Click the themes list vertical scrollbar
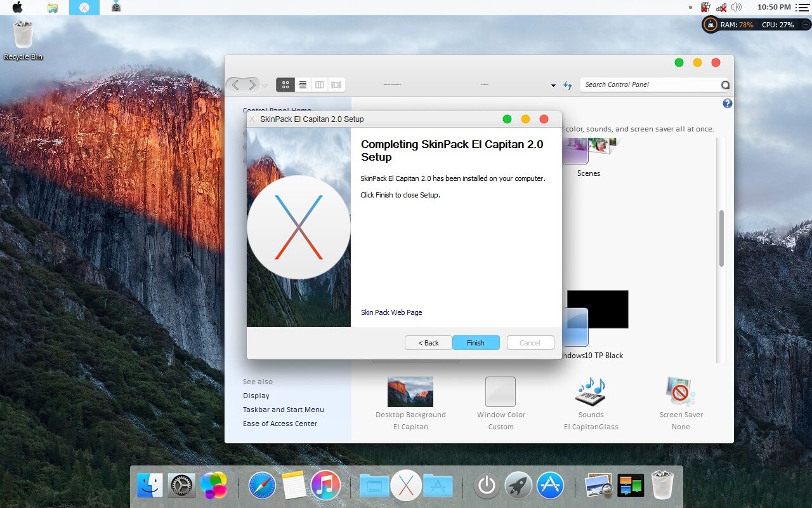The height and width of the screenshot is (508, 812). (x=721, y=238)
